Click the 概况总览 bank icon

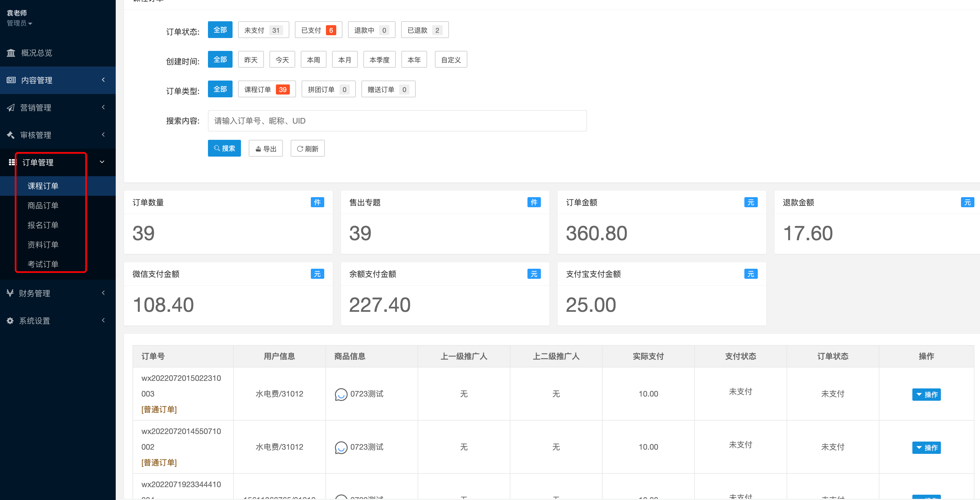point(11,53)
